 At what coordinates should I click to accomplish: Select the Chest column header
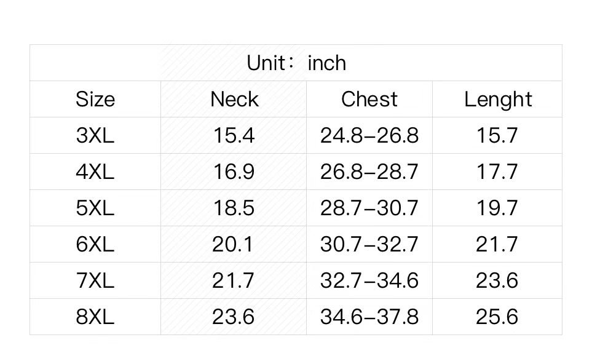369,99
